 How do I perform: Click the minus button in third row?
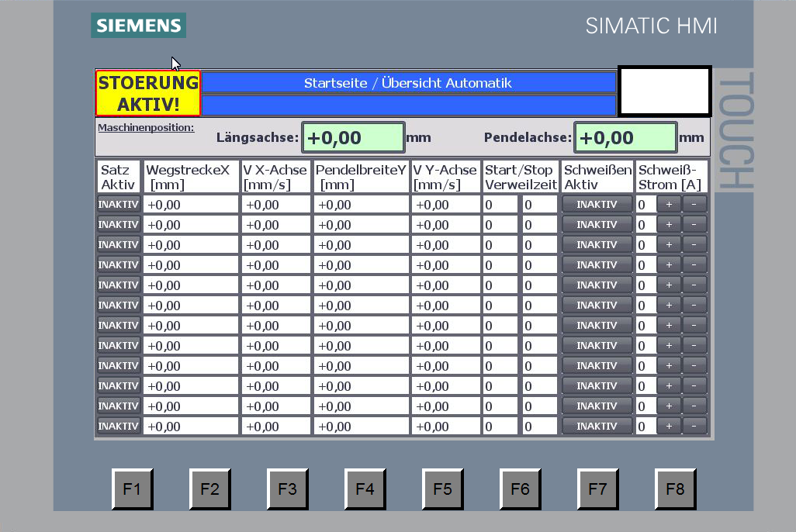694,245
